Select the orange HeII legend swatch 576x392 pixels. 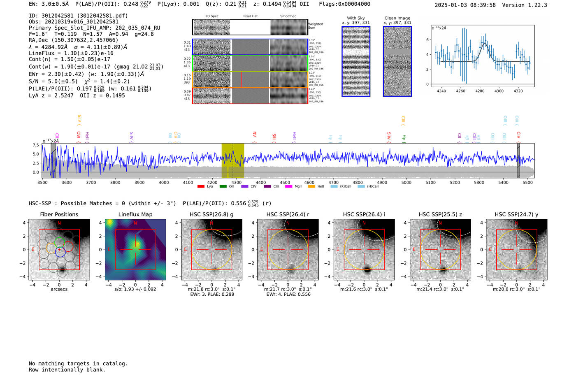click(311, 187)
